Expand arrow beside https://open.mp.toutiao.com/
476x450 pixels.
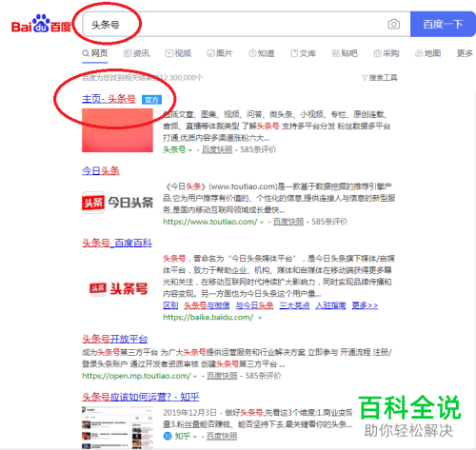195,377
